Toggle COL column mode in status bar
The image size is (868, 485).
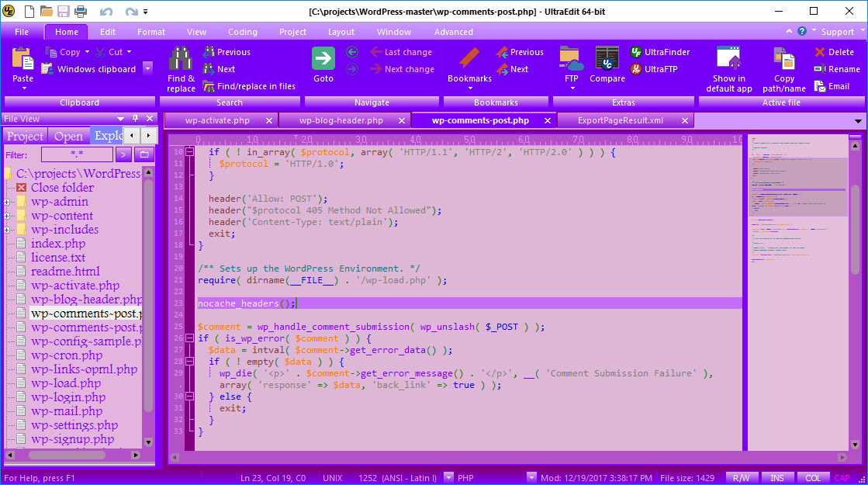point(812,478)
